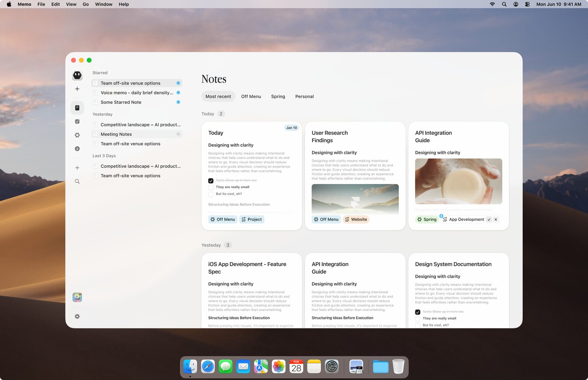The height and width of the screenshot is (380, 588).
Task: Click Off Menu tag on Today card
Action: [223, 219]
